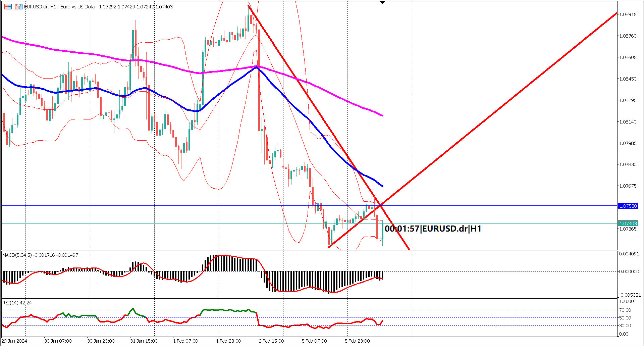The image size is (644, 346).
Task: Click the 1.07403 green price tag
Action: pos(629,223)
